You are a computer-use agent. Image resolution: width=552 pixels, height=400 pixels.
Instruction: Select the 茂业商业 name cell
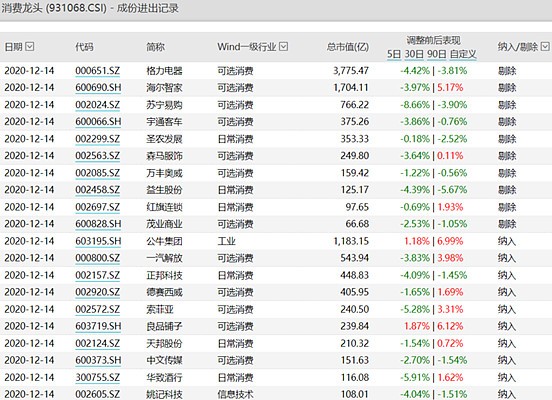(x=164, y=224)
